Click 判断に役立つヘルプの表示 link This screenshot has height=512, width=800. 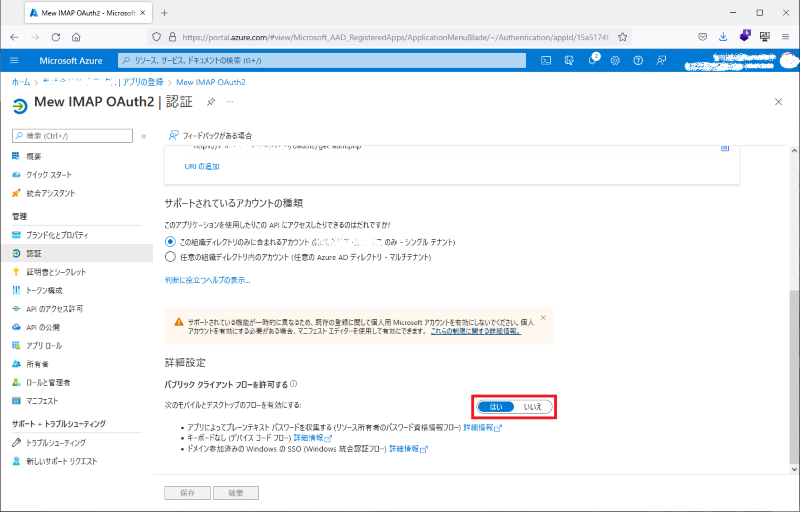[x=208, y=280]
